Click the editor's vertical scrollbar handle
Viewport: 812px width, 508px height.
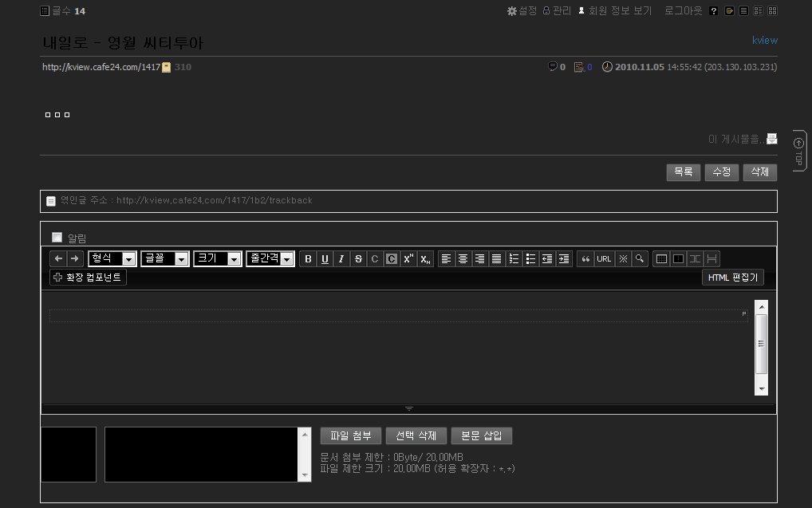[x=761, y=344]
